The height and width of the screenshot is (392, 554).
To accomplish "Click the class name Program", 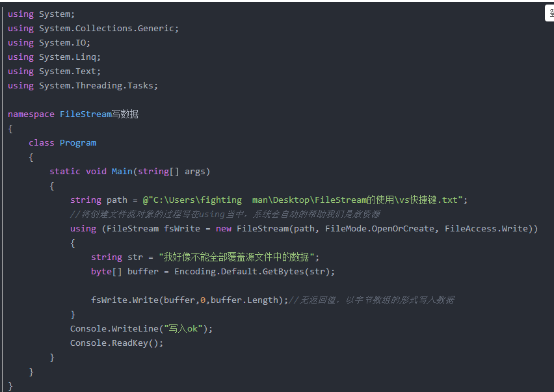I will tap(77, 142).
